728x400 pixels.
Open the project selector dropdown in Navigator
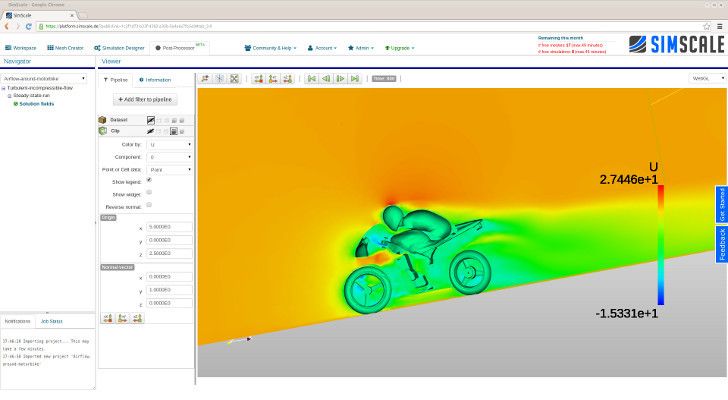coord(44,79)
